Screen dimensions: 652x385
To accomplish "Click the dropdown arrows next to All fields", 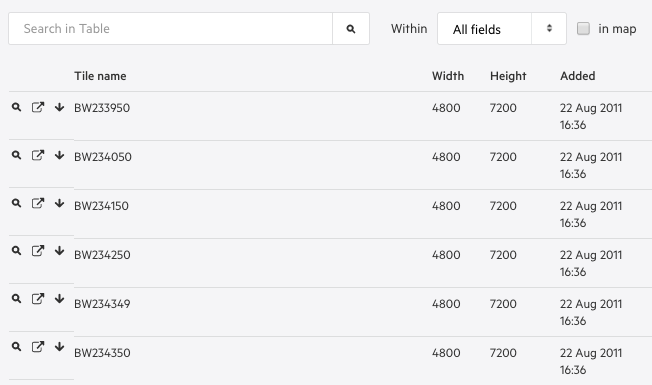I will coord(549,28).
